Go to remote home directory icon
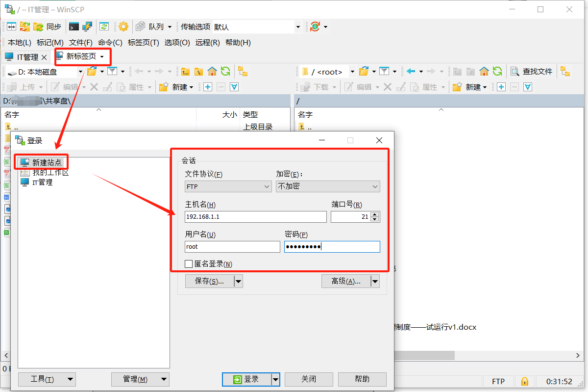The image size is (588, 392). (x=484, y=72)
